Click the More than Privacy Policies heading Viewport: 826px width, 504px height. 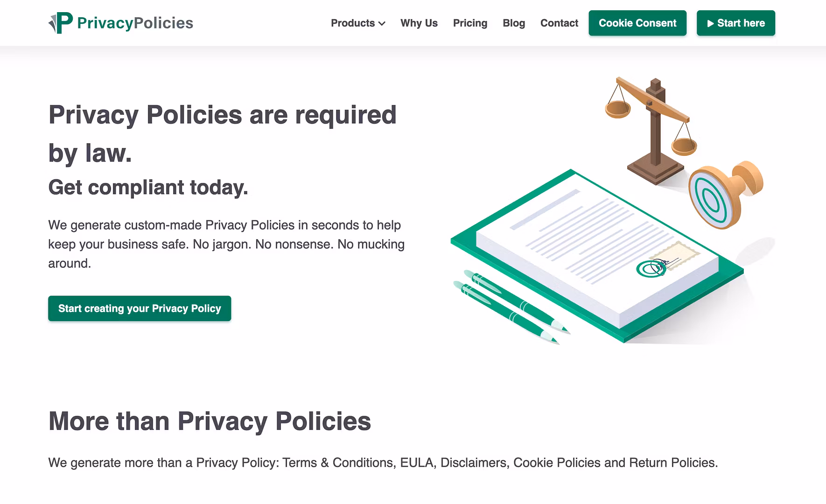pos(210,421)
